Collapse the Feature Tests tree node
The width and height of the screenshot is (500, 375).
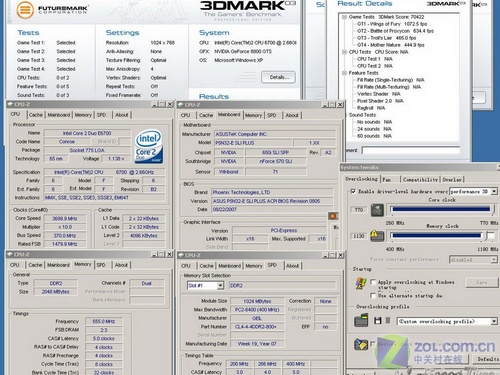pos(344,73)
